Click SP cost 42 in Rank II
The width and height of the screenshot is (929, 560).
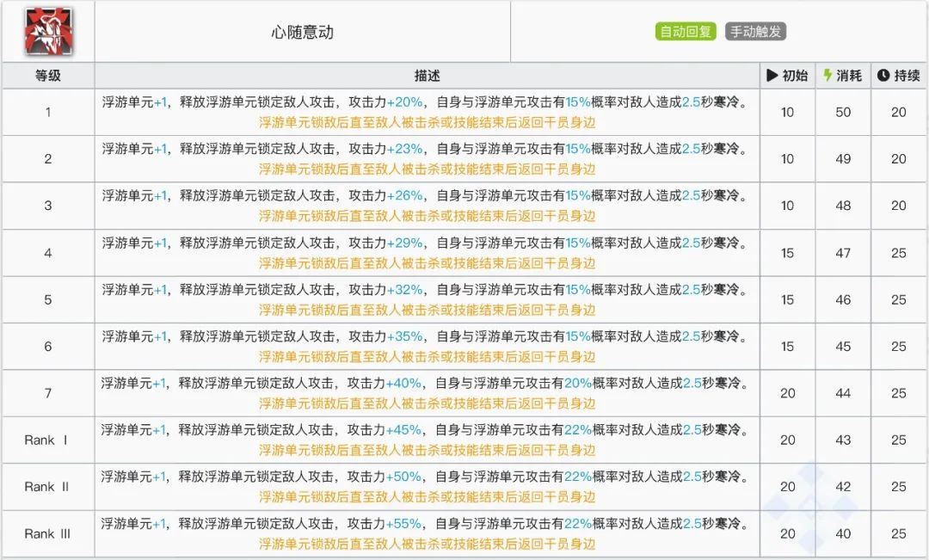point(843,487)
